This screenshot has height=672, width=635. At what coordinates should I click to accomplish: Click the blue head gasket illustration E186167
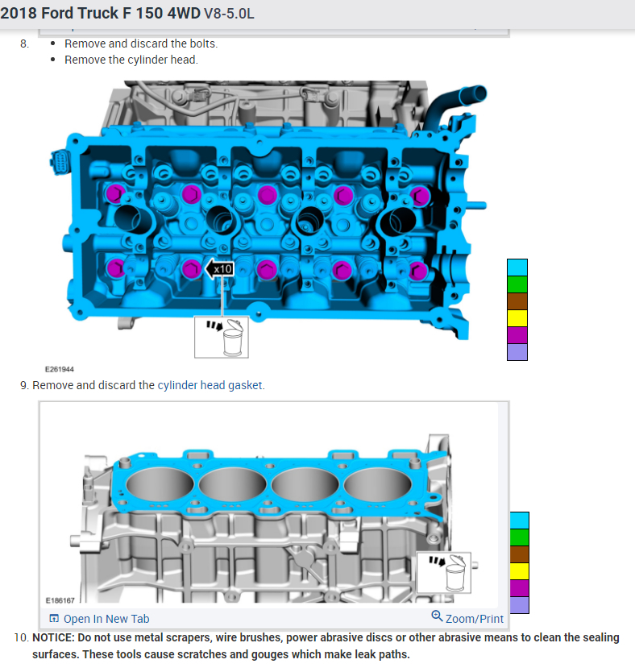[274, 483]
